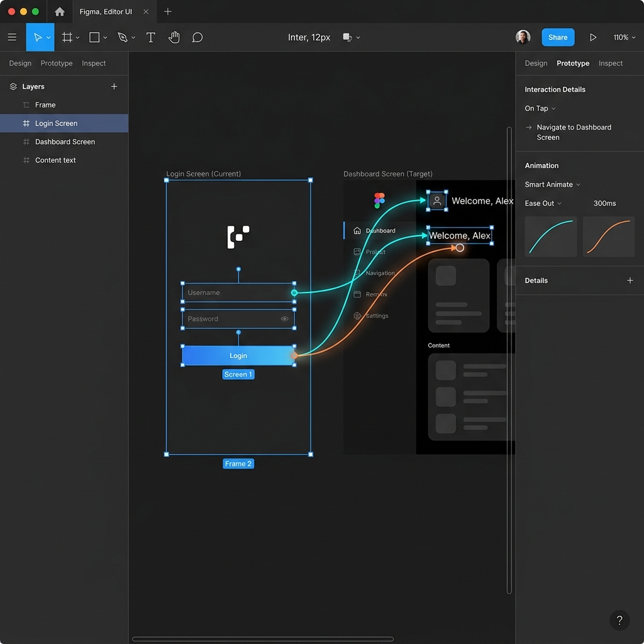Select the Frame tool icon
The width and height of the screenshot is (644, 644).
click(67, 37)
